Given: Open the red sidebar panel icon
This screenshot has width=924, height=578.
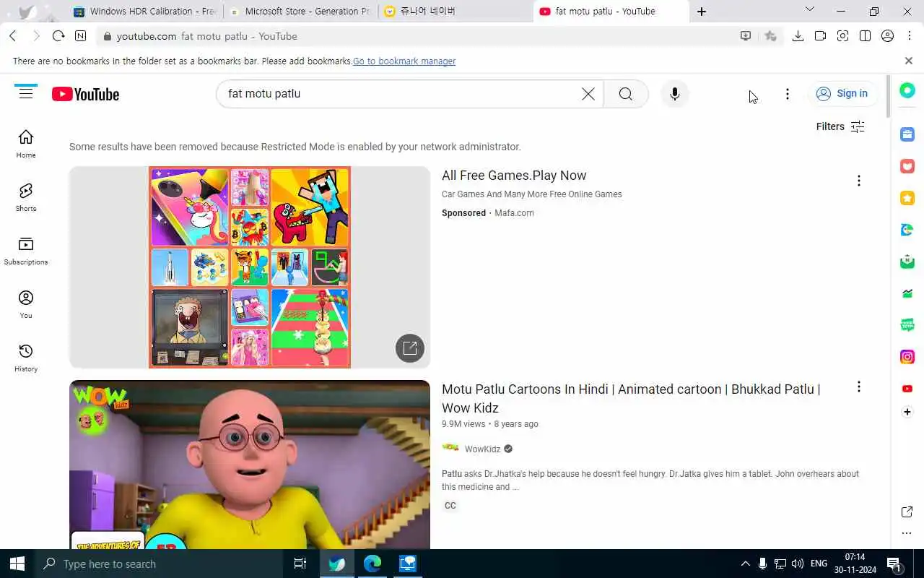Looking at the screenshot, I should point(907,166).
